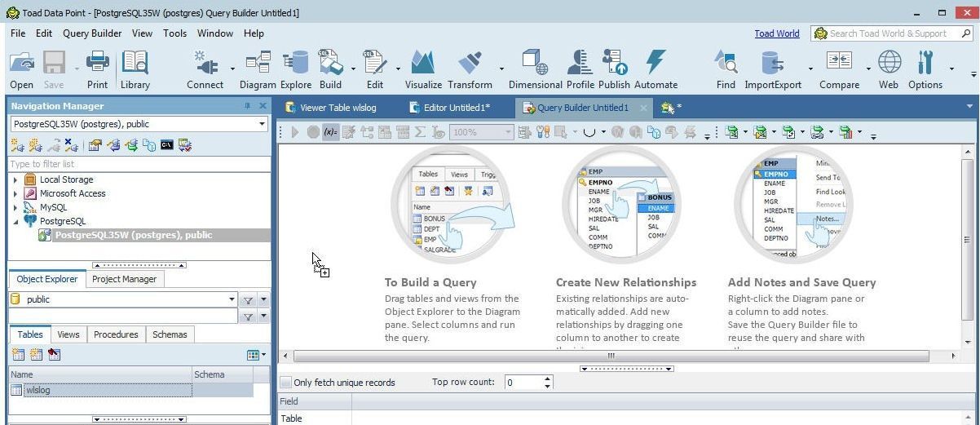Viewport: 980px width, 425px height.
Task: Open the ImportExport tool
Action: pos(772,69)
